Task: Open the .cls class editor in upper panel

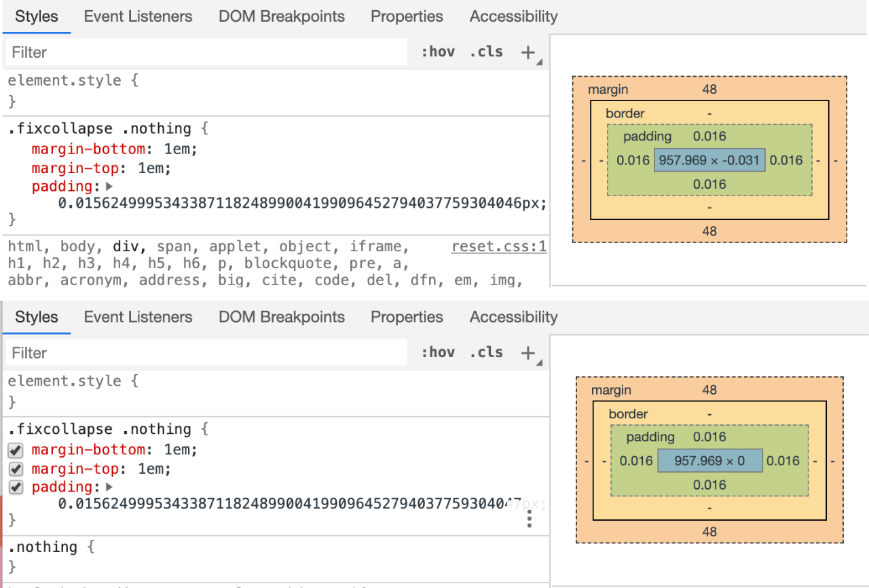Action: [x=487, y=52]
